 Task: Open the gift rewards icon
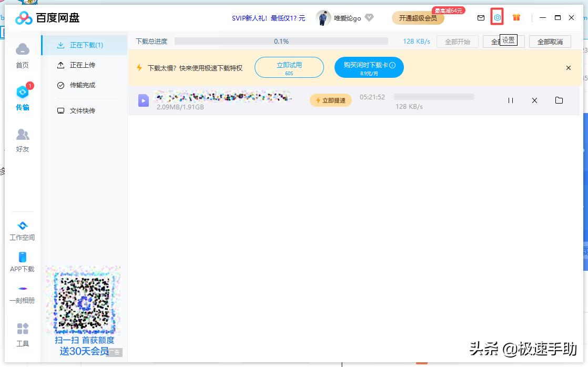click(516, 17)
